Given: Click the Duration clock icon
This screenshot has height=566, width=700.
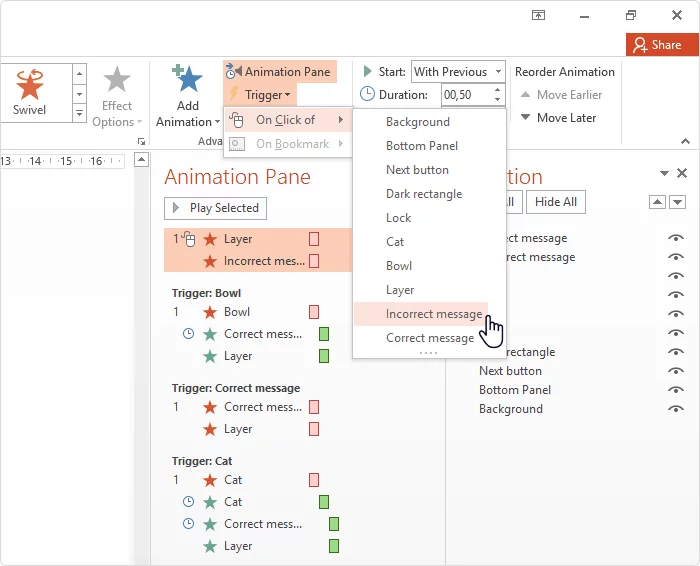Looking at the screenshot, I should [x=367, y=94].
